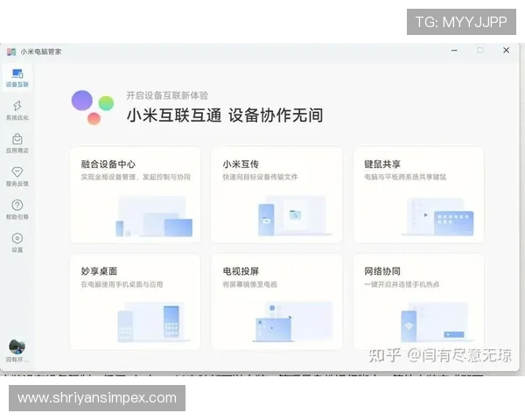This screenshot has width=525, height=420.
Task: Click the 小米电脑管家 title bar app icon
Action: pos(11,52)
